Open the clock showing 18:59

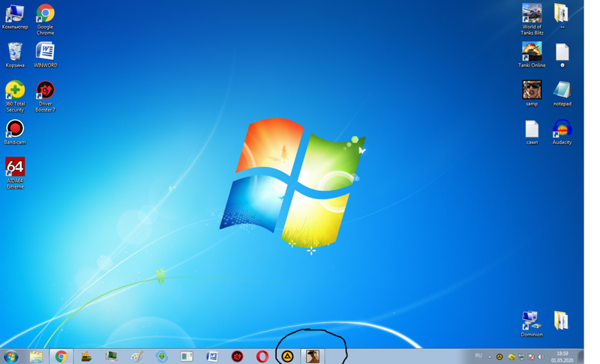click(x=562, y=357)
